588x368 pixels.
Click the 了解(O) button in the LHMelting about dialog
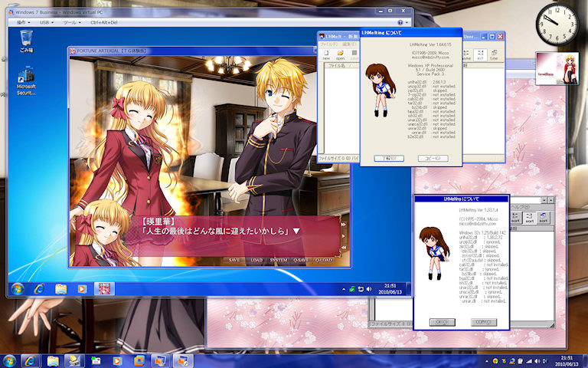[x=389, y=159]
